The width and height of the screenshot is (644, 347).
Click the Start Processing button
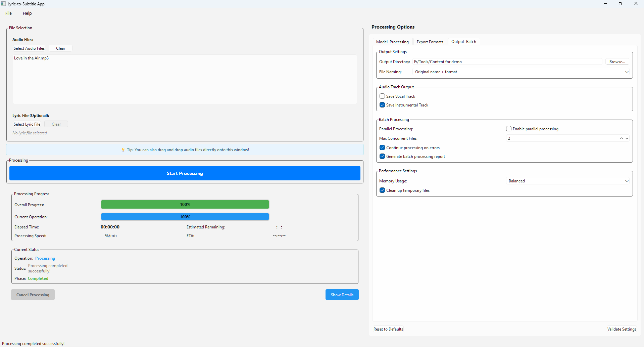(x=185, y=173)
